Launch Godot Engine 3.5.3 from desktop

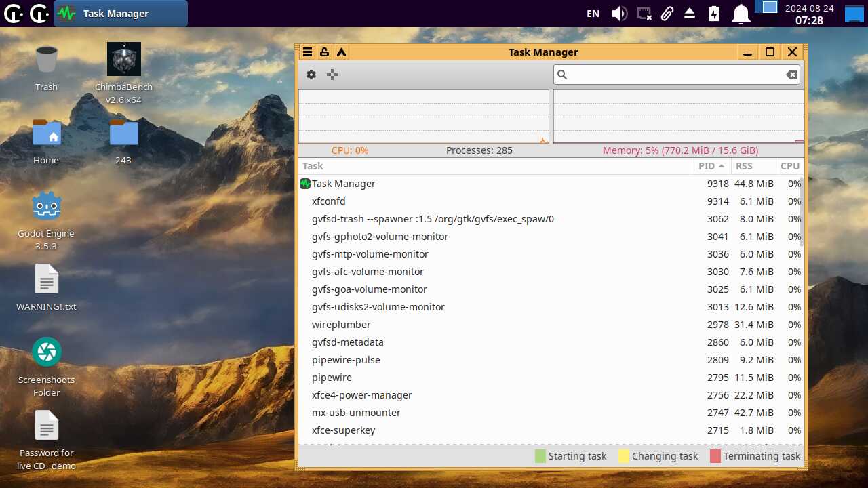[46, 220]
